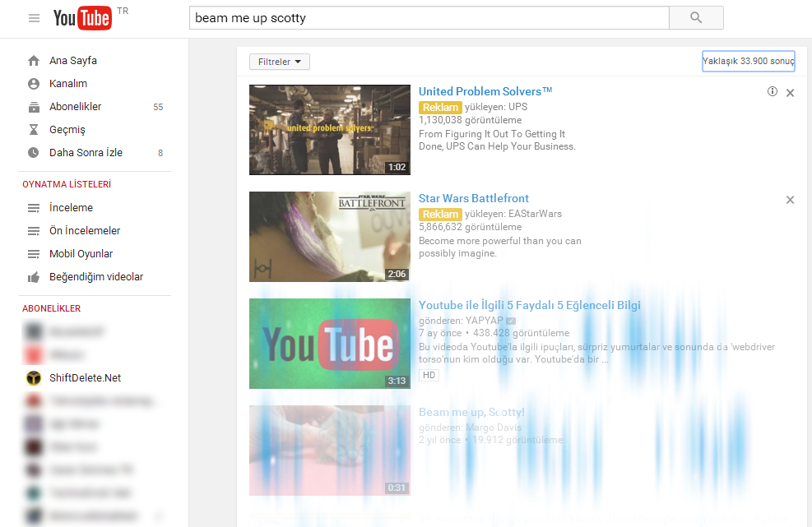Open Kanalım channel icon
The image size is (812, 527).
(34, 83)
